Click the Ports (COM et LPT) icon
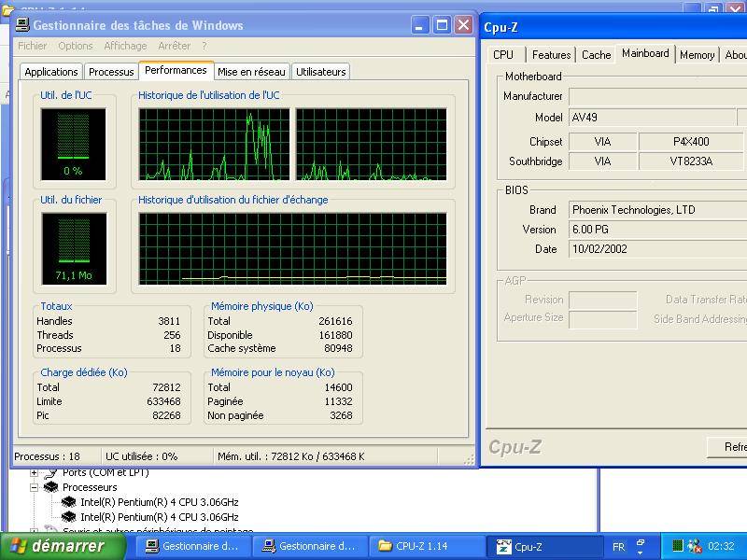The height and width of the screenshot is (560, 747). [51, 473]
